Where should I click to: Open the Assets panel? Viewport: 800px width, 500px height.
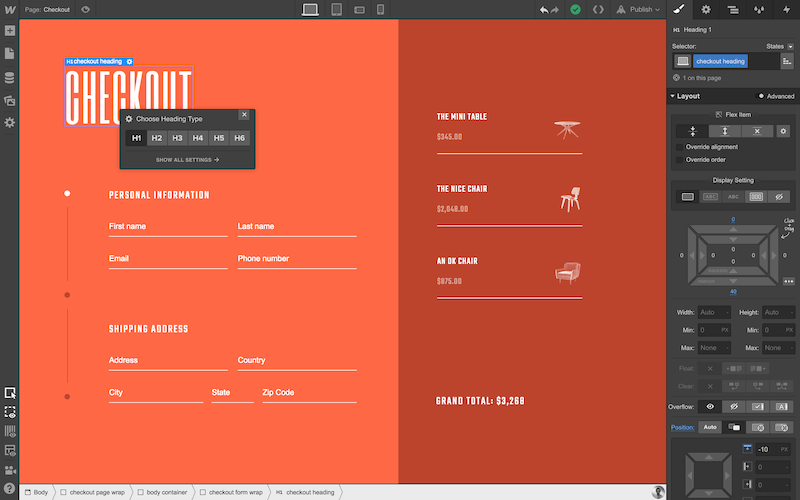click(10, 100)
